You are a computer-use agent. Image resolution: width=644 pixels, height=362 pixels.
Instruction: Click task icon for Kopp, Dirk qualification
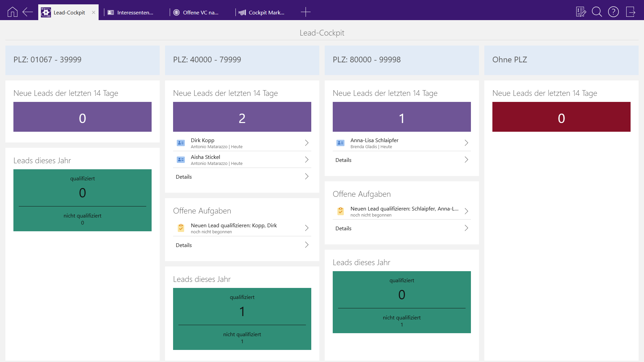coord(181,228)
